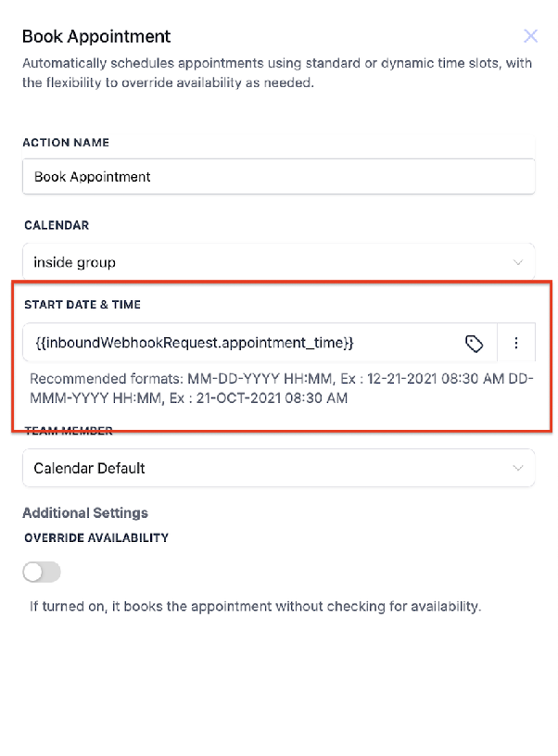Click the availability hint text below toggle

(x=256, y=606)
